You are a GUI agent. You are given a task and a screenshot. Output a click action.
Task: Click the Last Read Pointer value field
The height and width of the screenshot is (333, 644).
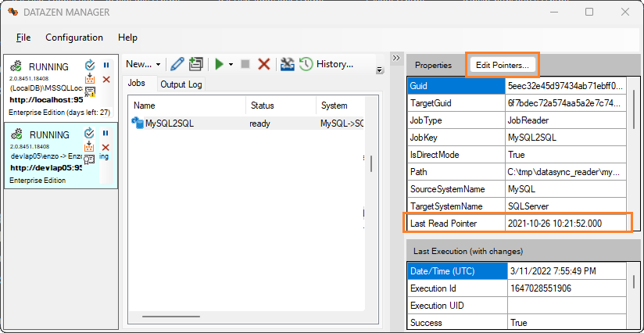click(566, 223)
